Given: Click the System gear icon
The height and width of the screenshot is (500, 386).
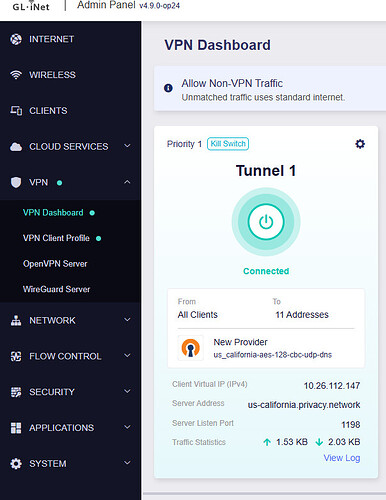Looking at the screenshot, I should click(16, 464).
